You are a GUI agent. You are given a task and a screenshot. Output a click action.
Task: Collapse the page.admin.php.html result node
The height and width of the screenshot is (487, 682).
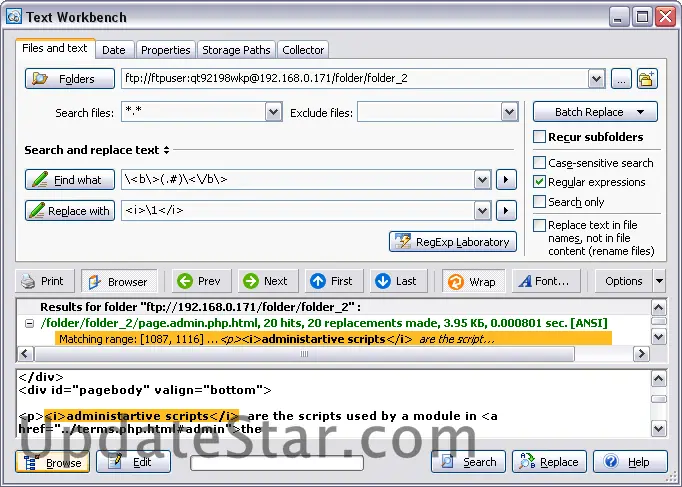[29, 324]
